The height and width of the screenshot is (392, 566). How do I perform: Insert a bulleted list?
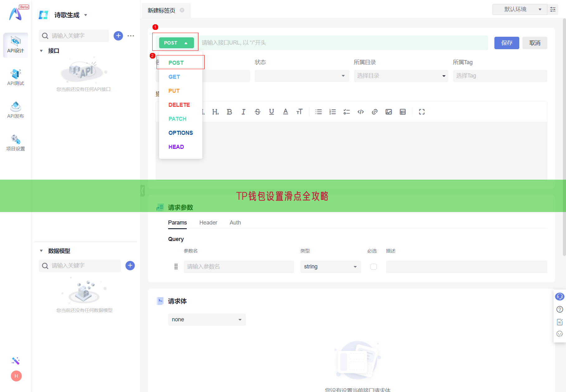tap(318, 112)
